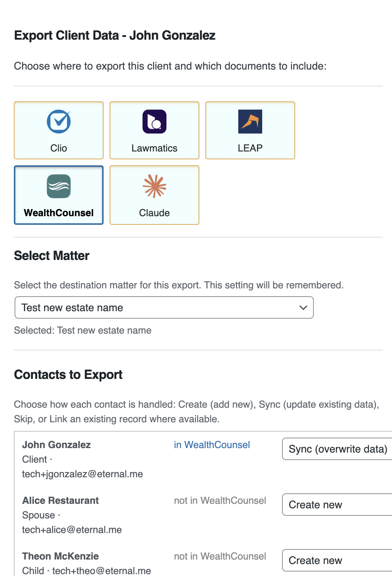Click the John Gonzalez contact name

(x=56, y=445)
